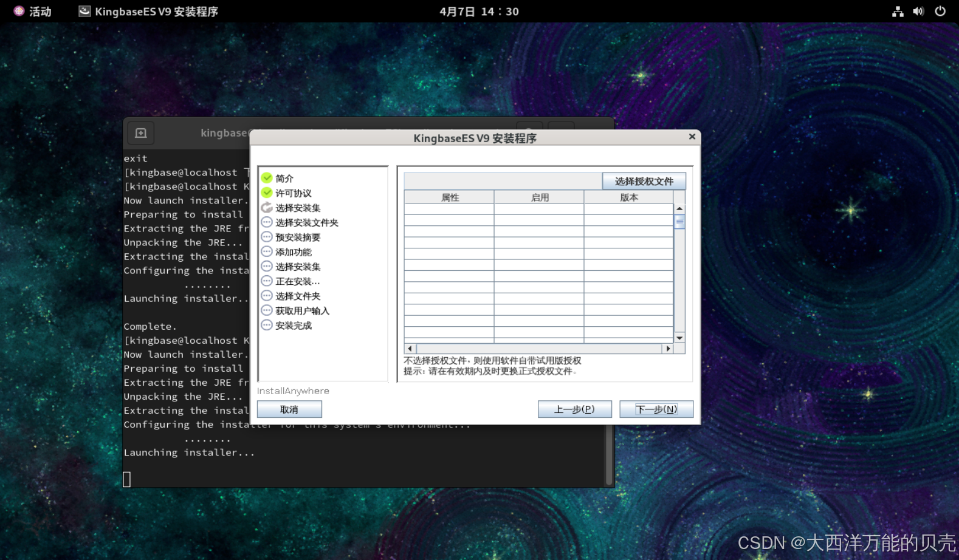This screenshot has height=560, width=959.
Task: Click the current-step arrow icon beside 选择安装集
Action: [x=267, y=208]
